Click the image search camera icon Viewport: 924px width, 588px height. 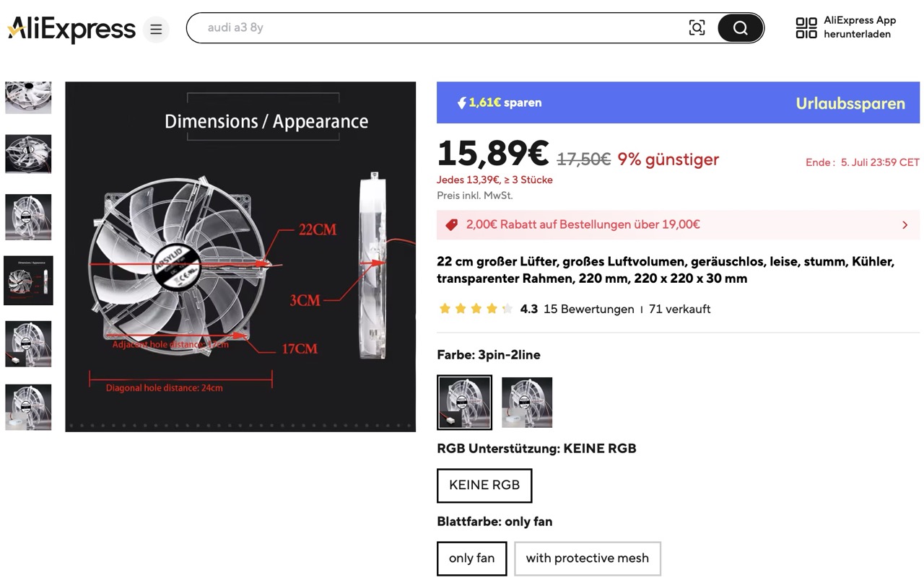point(697,28)
